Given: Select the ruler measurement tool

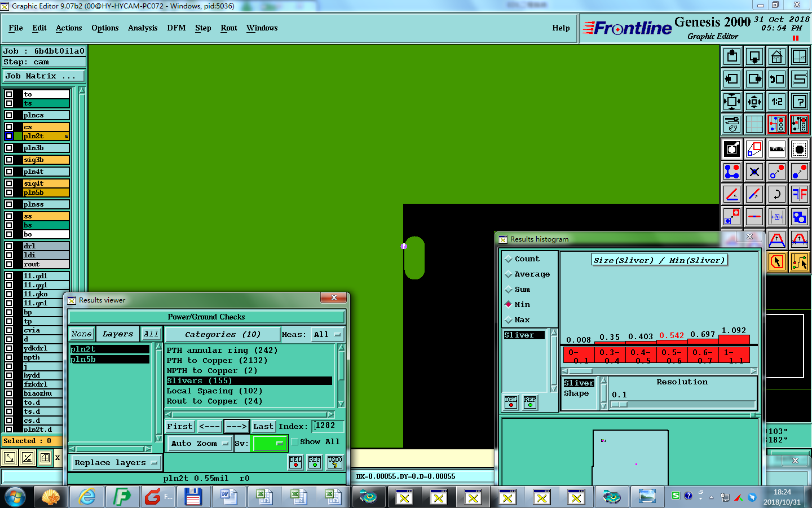Looking at the screenshot, I should (777, 150).
